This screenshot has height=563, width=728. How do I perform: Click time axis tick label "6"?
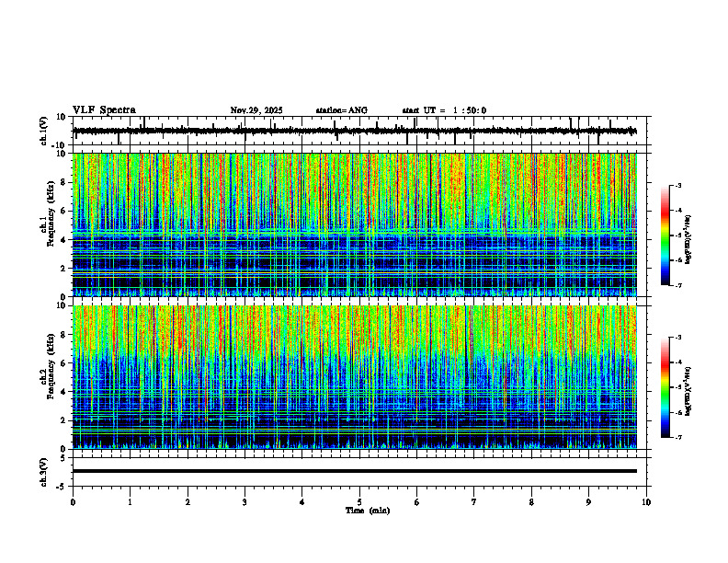tap(417, 502)
